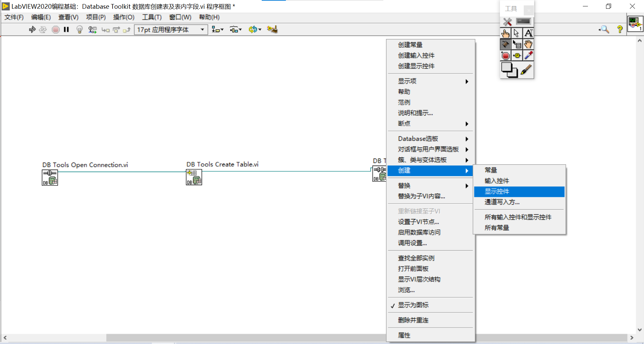This screenshot has height=344, width=644.
Task: Open the 工具(T) menu
Action: point(152,17)
